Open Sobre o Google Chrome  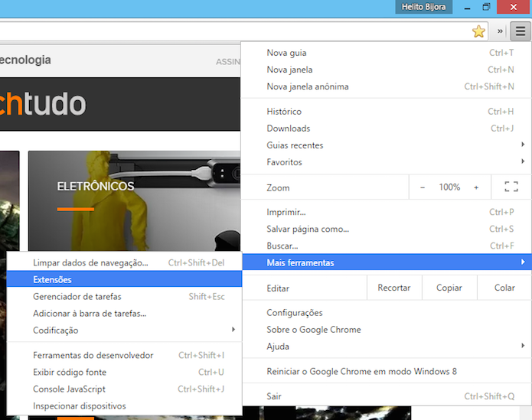(x=386, y=330)
